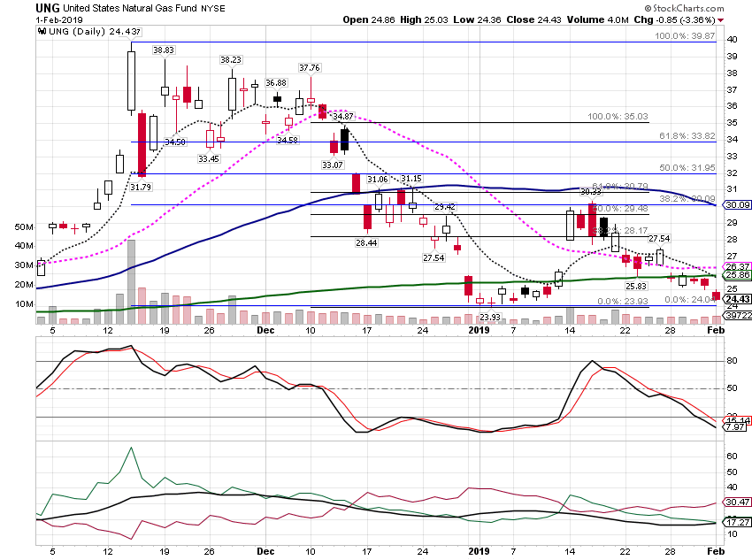Click the 7.97 stochastic value tag
Viewport: 752px width, 560px height.
coord(735,426)
